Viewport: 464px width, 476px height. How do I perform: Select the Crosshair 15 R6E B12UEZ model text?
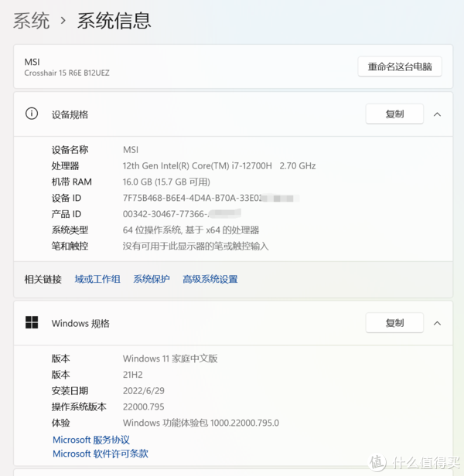pos(67,73)
